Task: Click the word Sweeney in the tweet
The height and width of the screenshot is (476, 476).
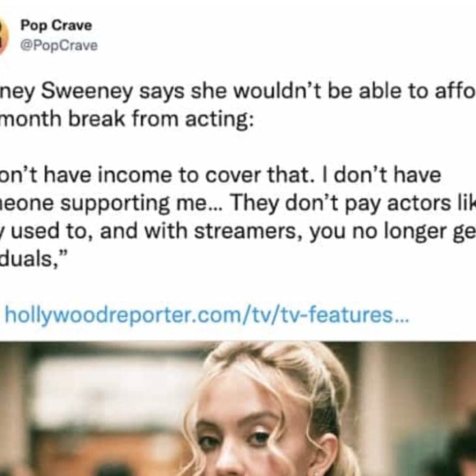Action: pos(87,91)
